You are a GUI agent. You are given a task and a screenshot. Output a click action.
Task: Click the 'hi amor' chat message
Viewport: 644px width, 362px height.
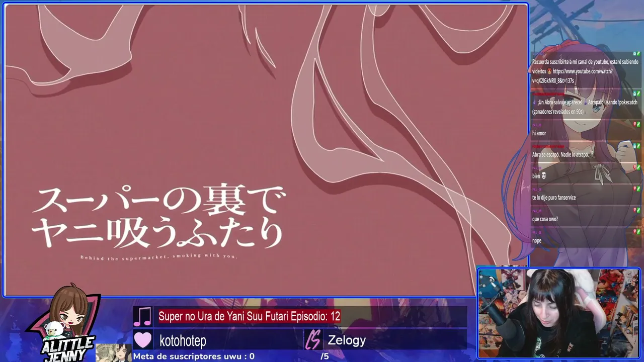(539, 133)
